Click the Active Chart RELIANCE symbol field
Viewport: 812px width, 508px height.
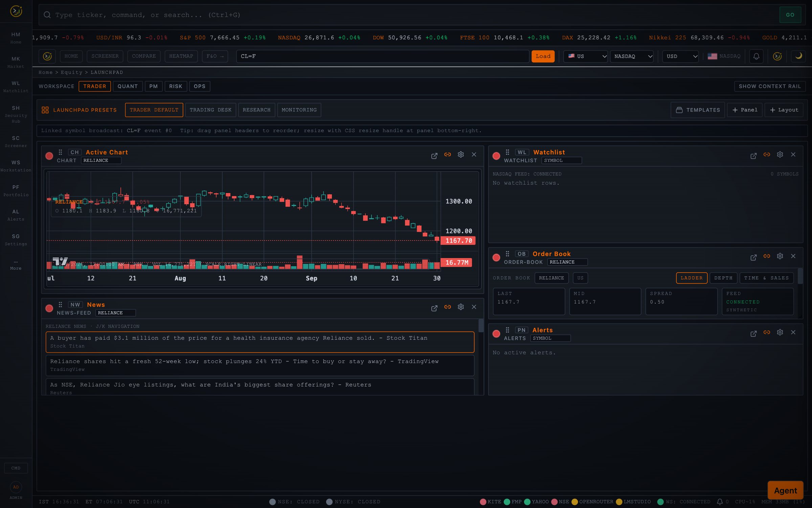click(x=101, y=161)
